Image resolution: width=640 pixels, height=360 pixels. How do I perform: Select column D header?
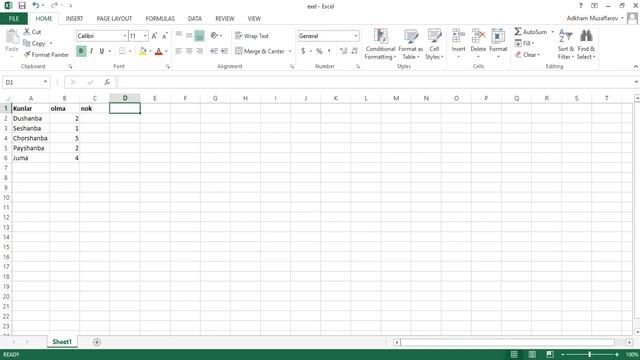[x=125, y=98]
